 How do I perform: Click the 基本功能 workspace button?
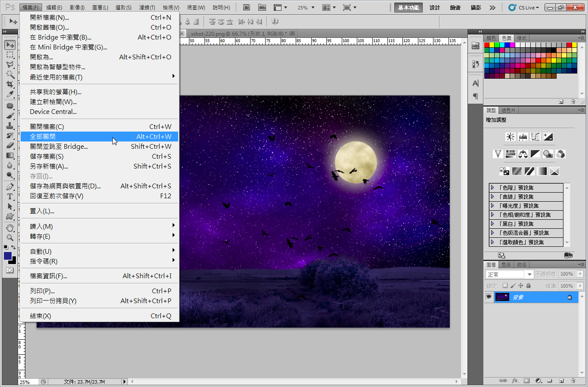coord(408,8)
